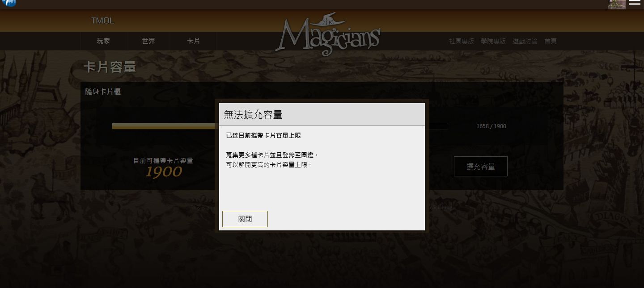Click the 1658 / 1900 capacity count
The height and width of the screenshot is (288, 644).
pos(491,126)
